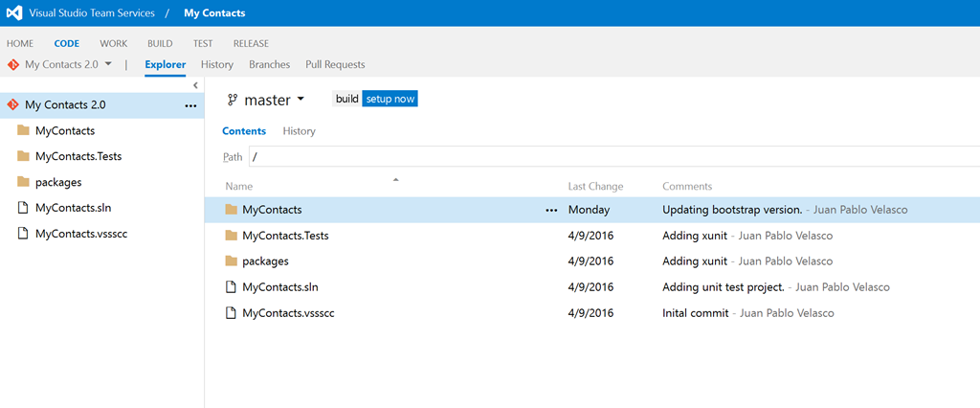
Task: Click the Last Change column header
Action: click(595, 187)
